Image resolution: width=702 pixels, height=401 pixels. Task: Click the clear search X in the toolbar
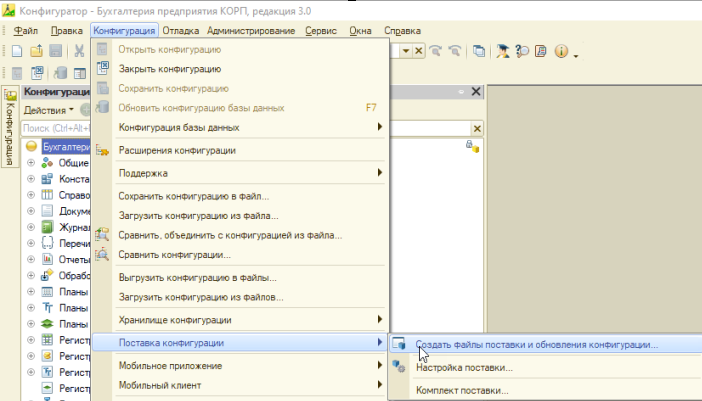pos(419,51)
